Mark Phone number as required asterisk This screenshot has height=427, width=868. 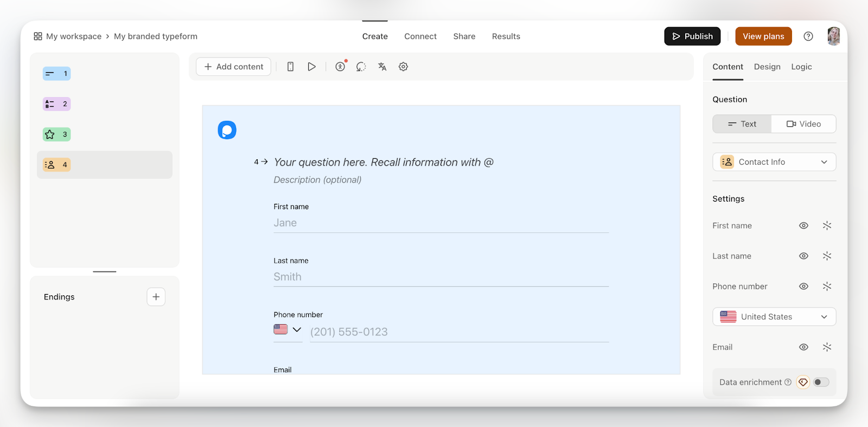[x=827, y=286]
